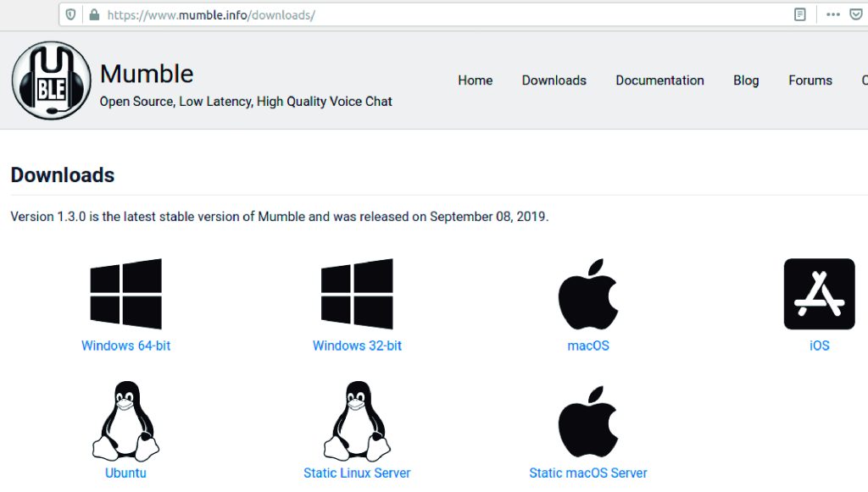Viewport: 868px width, 492px height.
Task: Download via the Windows 32-bit link
Action: pos(357,346)
